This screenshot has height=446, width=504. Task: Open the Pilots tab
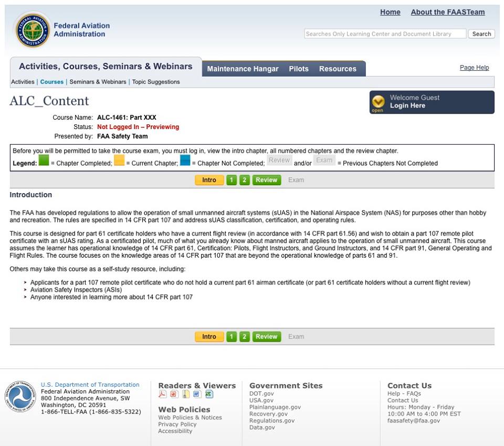pyautogui.click(x=299, y=69)
